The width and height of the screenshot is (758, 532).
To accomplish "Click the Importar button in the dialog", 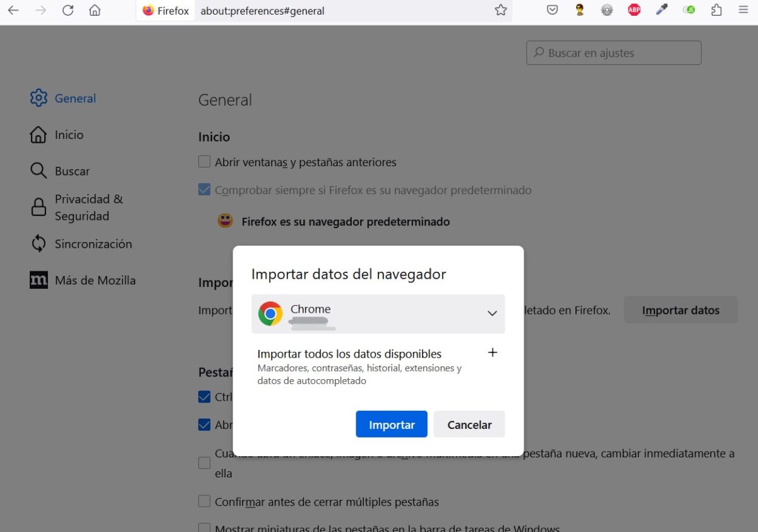I will (391, 424).
